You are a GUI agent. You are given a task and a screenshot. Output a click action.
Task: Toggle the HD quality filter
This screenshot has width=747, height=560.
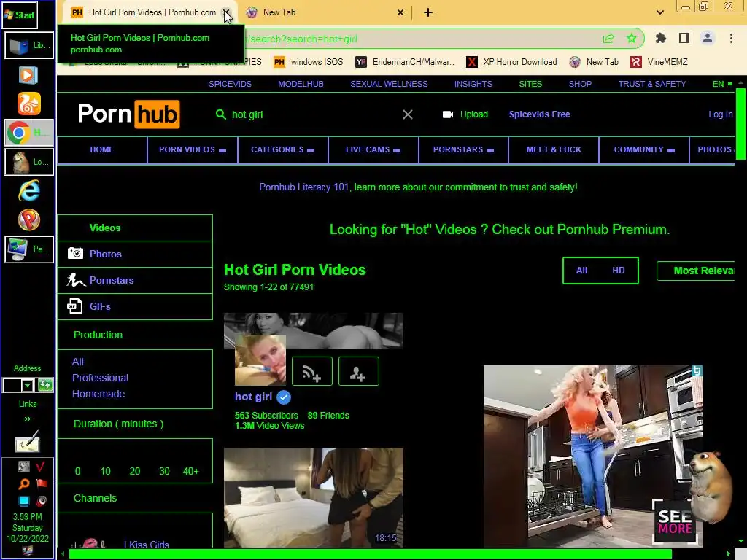(x=619, y=271)
